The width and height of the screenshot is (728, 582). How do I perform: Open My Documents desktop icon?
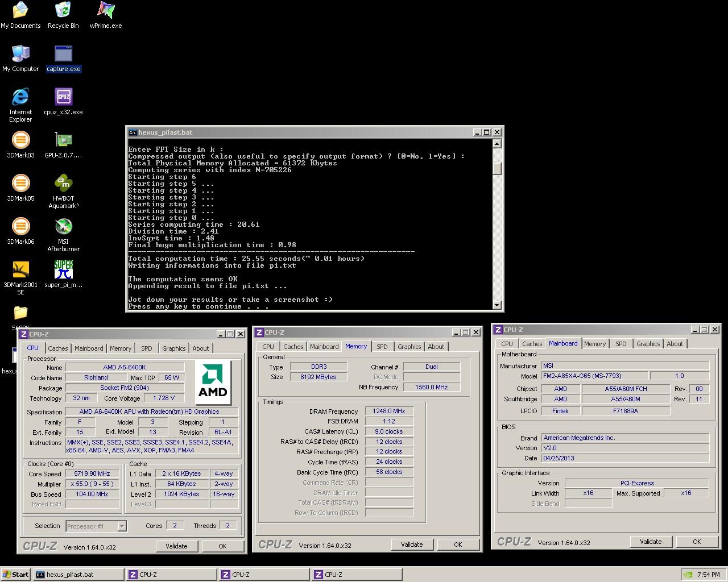coord(20,15)
